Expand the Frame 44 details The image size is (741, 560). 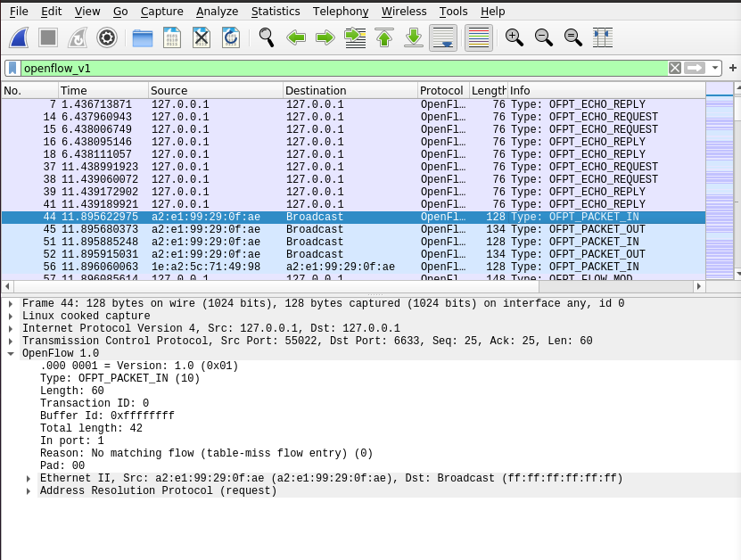pos(11,303)
